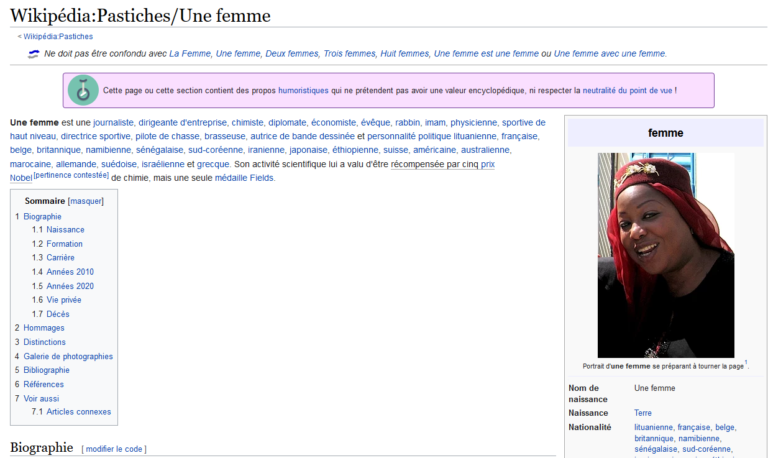Click the 'femme' infobox title

tap(665, 133)
